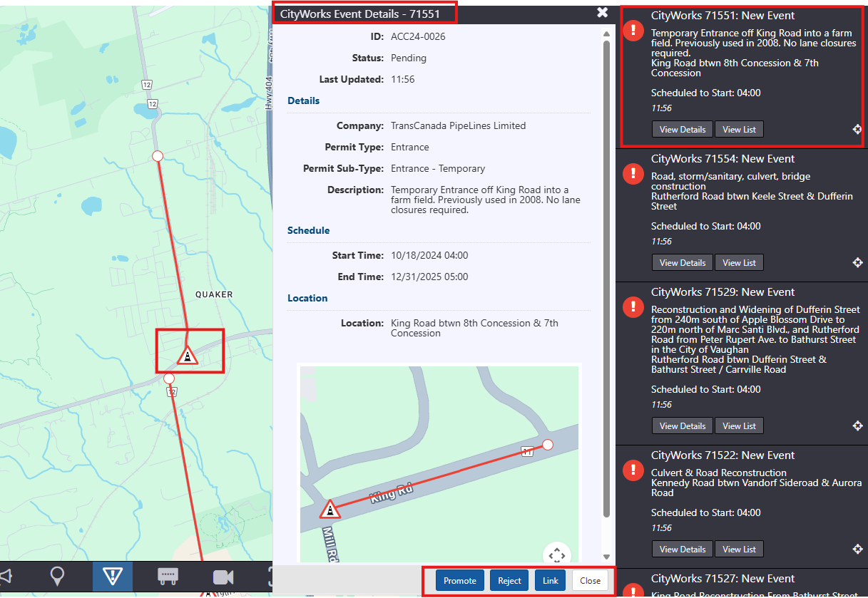Image resolution: width=868 pixels, height=598 pixels.
Task: Click the details panel scrollbar up arrow
Action: point(606,33)
